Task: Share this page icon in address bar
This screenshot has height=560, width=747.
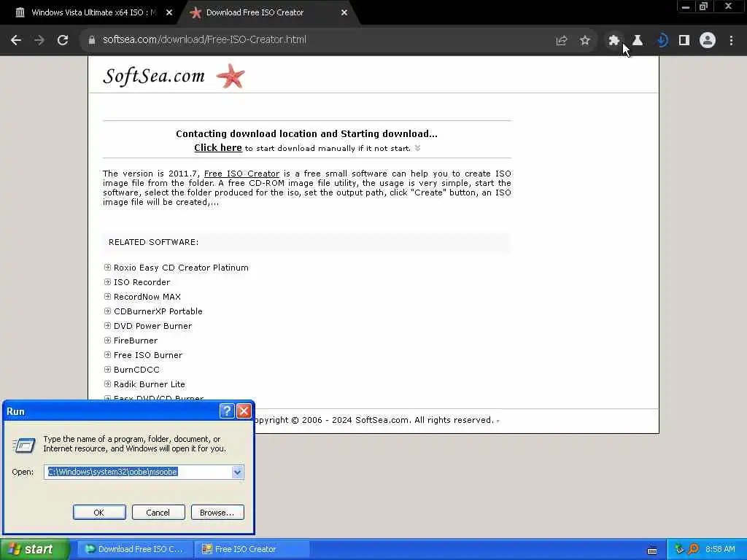Action: tap(562, 41)
